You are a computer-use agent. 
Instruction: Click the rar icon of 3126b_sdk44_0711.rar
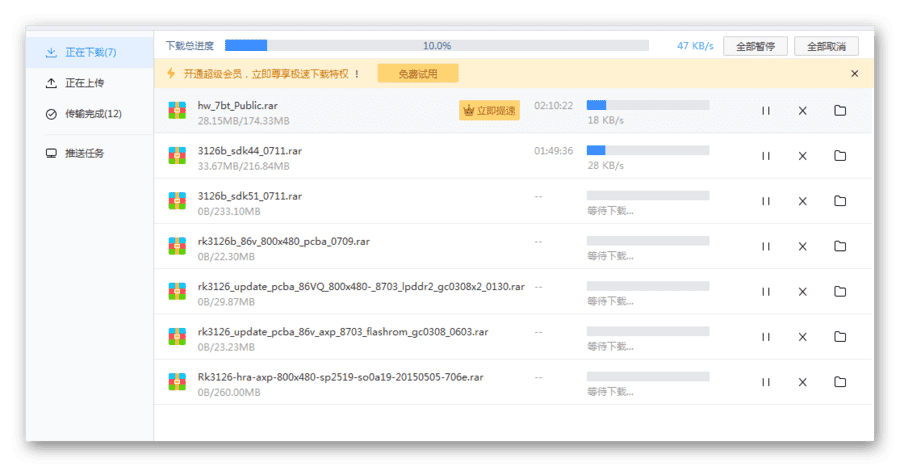click(x=177, y=155)
